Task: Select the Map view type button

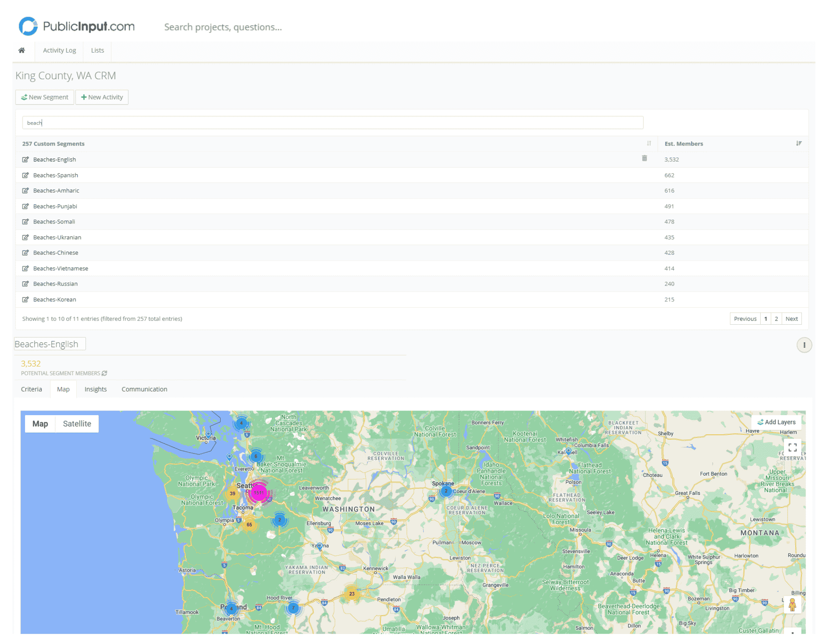Action: point(40,423)
